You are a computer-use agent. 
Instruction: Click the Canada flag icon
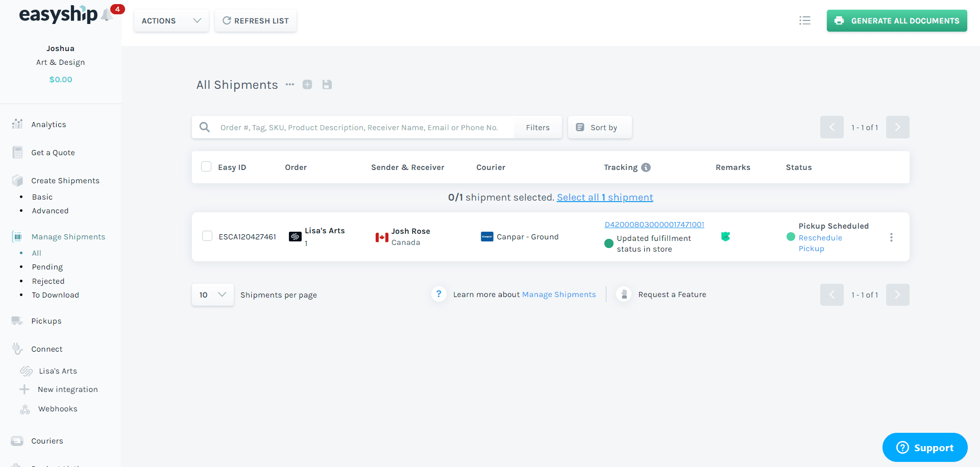click(x=382, y=237)
